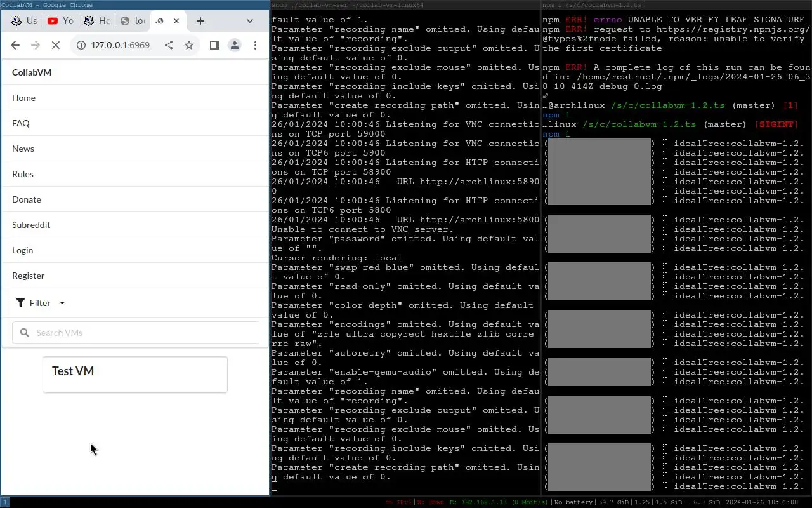812x508 pixels.
Task: Click the CollabVM - Google Chrome title bar
Action: (x=135, y=5)
